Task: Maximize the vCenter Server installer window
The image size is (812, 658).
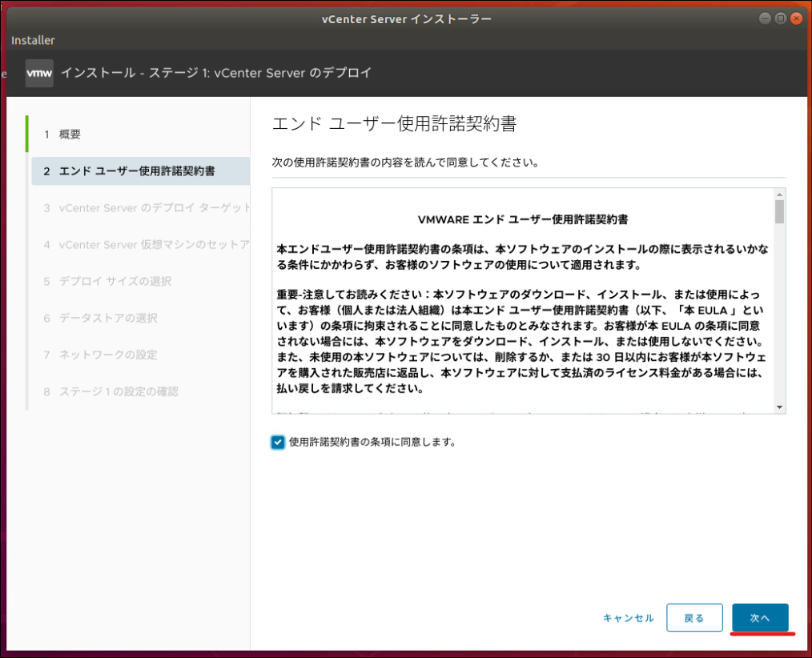Action: 781,18
